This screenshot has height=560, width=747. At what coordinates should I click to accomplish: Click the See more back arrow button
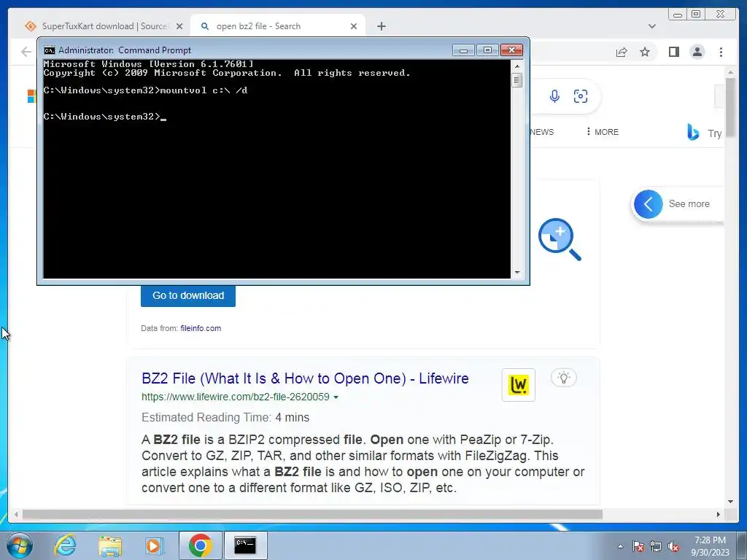648,204
